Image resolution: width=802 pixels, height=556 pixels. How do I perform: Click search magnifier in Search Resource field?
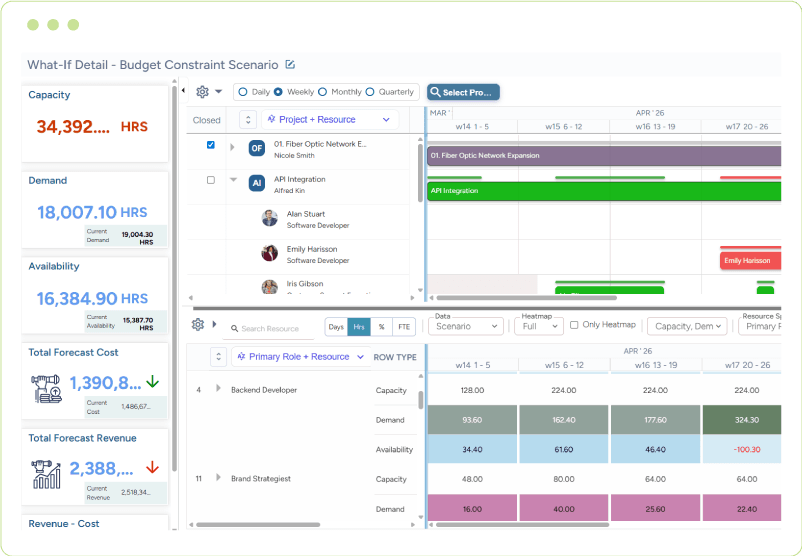[x=234, y=328]
